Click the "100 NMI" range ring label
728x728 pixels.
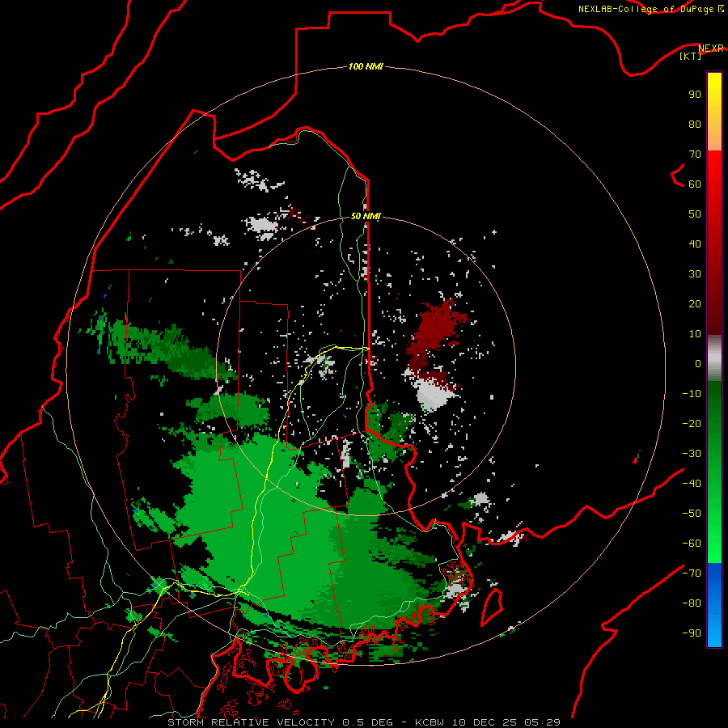(366, 67)
